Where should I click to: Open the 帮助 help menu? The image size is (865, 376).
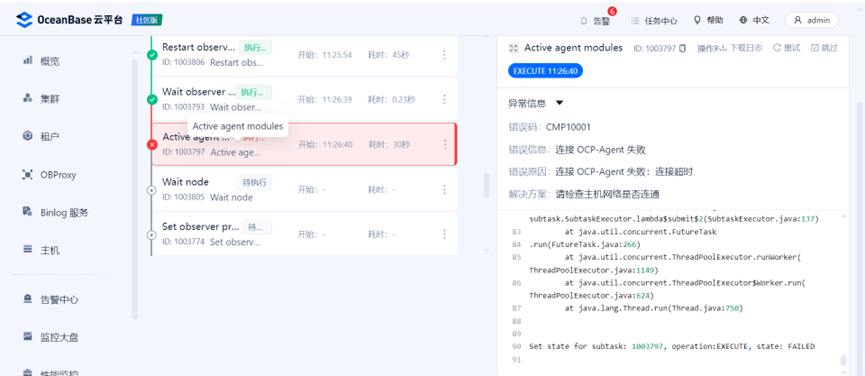[708, 20]
